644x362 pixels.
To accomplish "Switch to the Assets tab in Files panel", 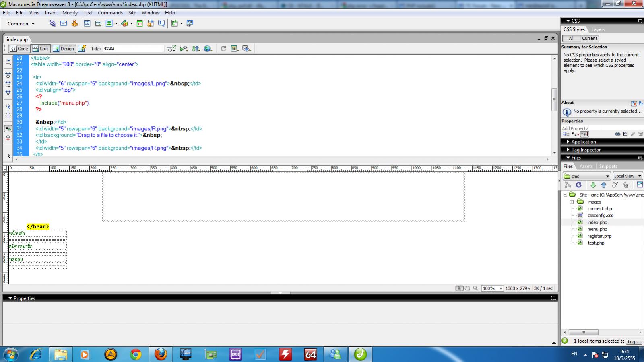I will (586, 166).
